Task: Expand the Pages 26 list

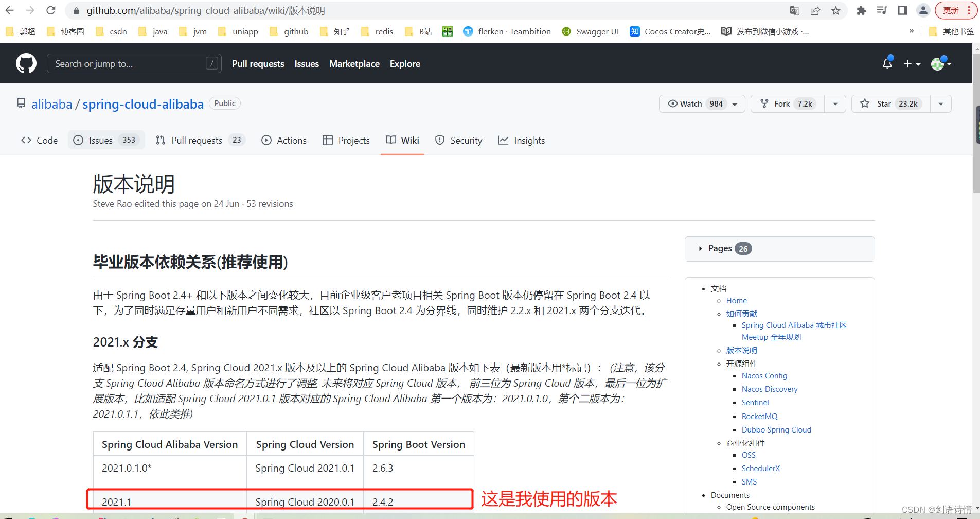Action: coord(779,249)
